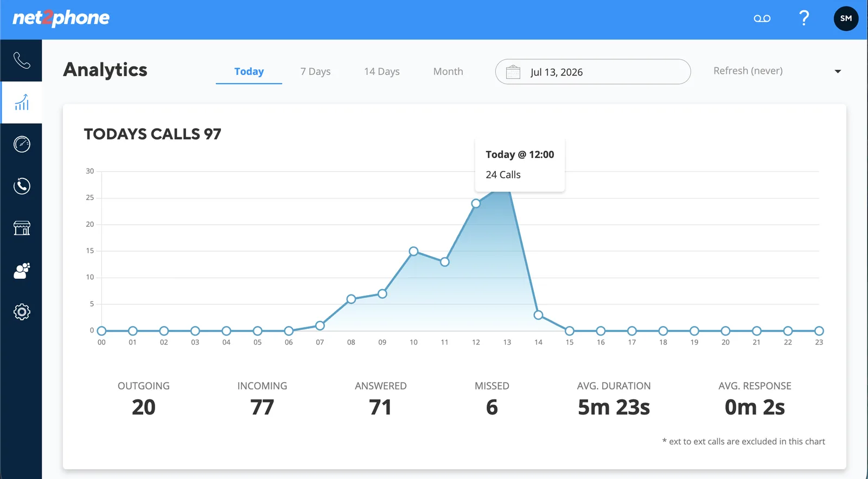This screenshot has height=479, width=868.
Task: Click the Refresh (never) label
Action: tap(748, 71)
